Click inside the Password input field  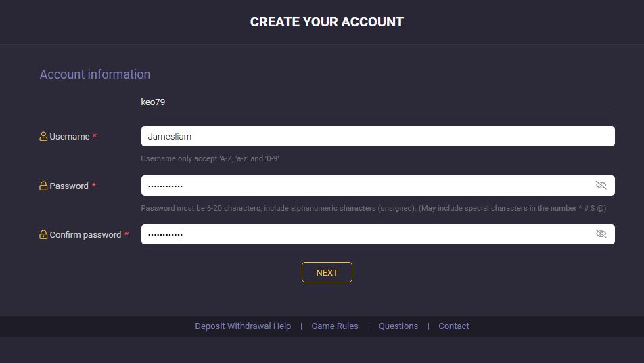point(365,186)
